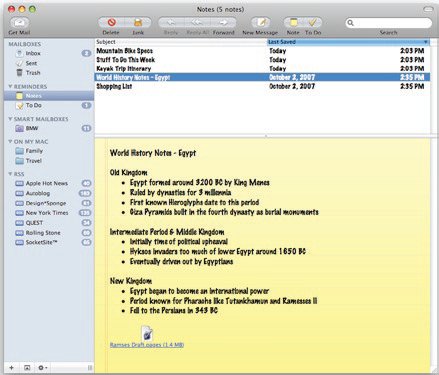Click the Delete toolbar icon
The image size is (439, 375).
coord(111,23)
